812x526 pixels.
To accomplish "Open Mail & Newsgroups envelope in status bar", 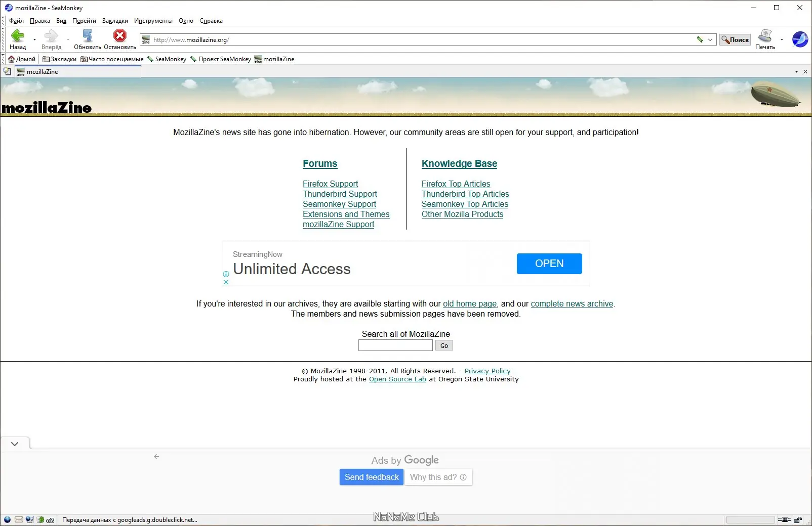I will [x=19, y=519].
